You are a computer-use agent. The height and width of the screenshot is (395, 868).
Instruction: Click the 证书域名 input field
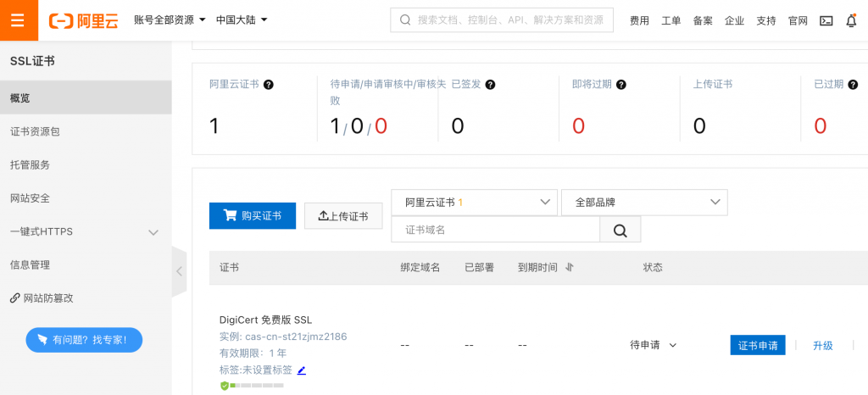(495, 230)
